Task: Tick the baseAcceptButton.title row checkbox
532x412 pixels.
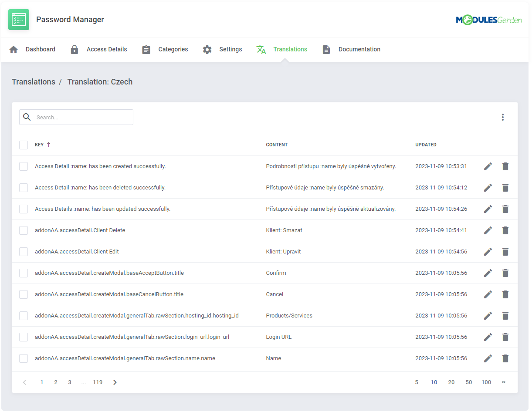Action: [24, 273]
